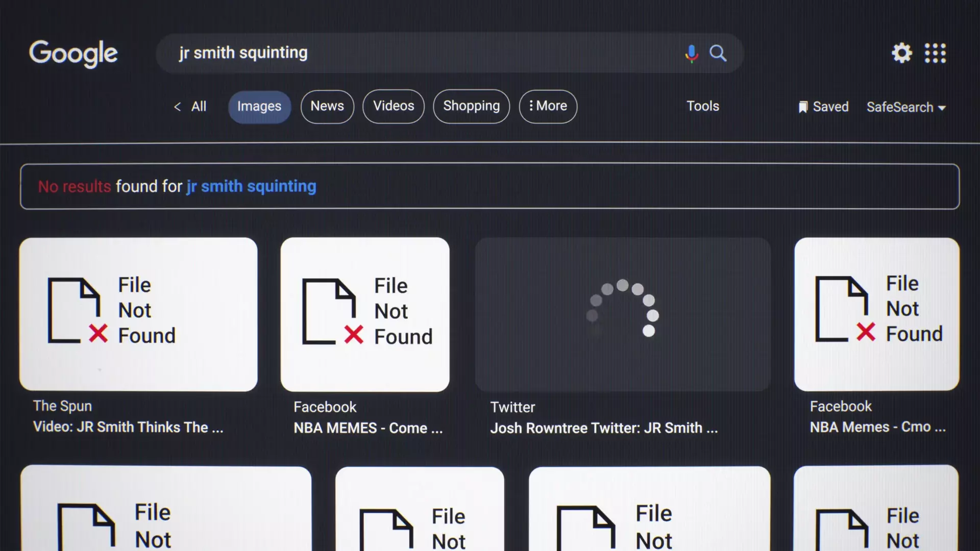Click the left arrow before All
980x551 pixels.
178,107
